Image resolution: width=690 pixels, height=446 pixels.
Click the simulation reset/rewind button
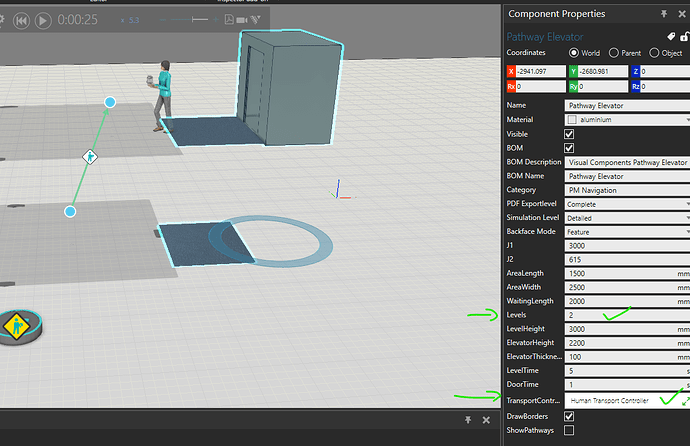click(20, 19)
